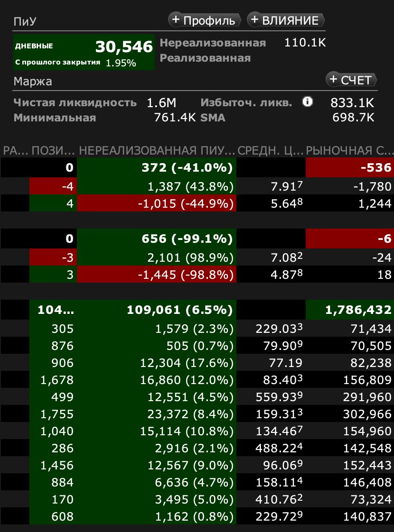This screenshot has width=394, height=532.
Task: Click the Минимальная margin value 761.4K
Action: pyautogui.click(x=175, y=118)
